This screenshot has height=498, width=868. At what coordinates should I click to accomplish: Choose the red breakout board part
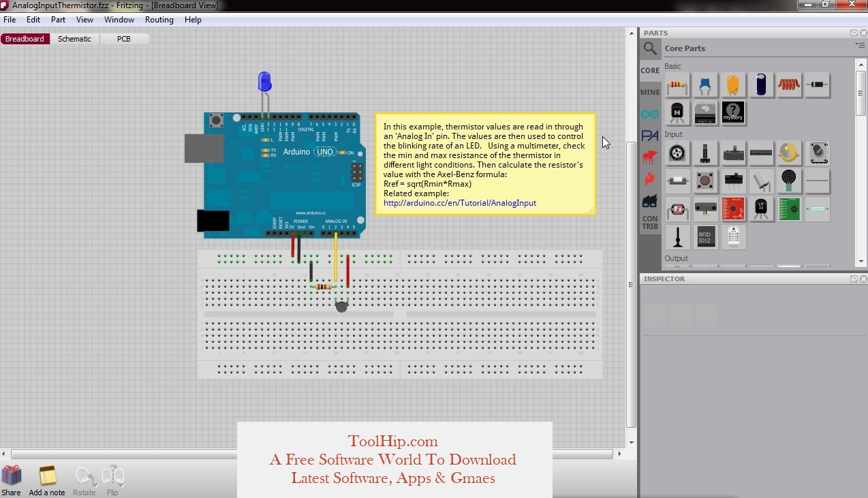click(733, 209)
